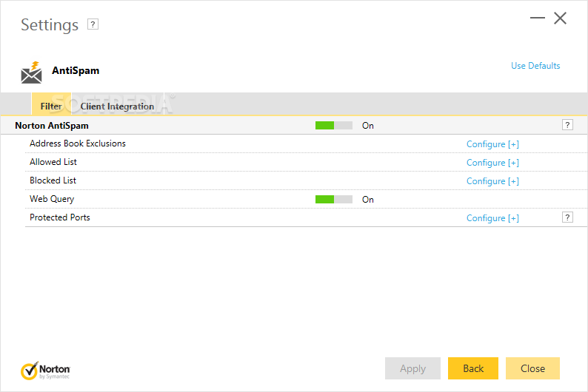588x392 pixels.
Task: Expand Configure for Allowed List
Action: tap(492, 163)
